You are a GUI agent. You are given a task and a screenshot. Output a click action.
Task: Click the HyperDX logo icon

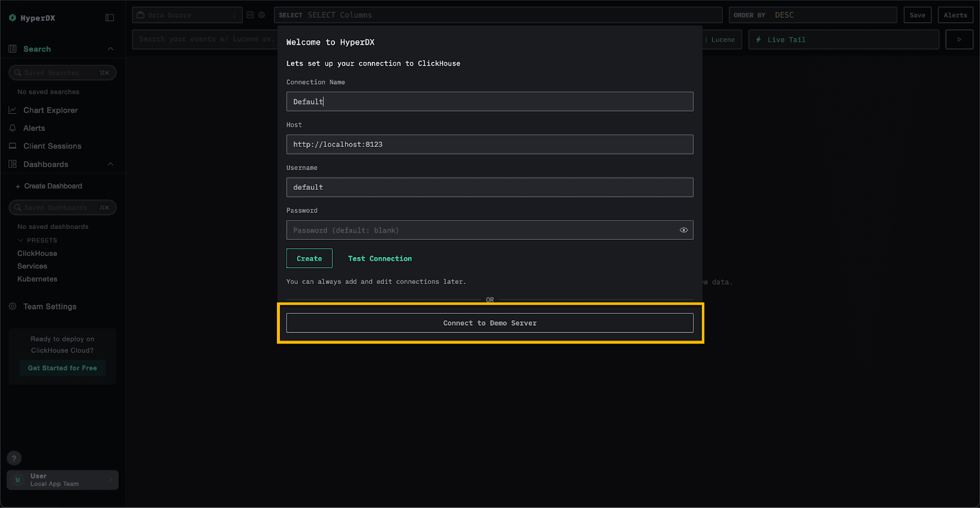[12, 18]
